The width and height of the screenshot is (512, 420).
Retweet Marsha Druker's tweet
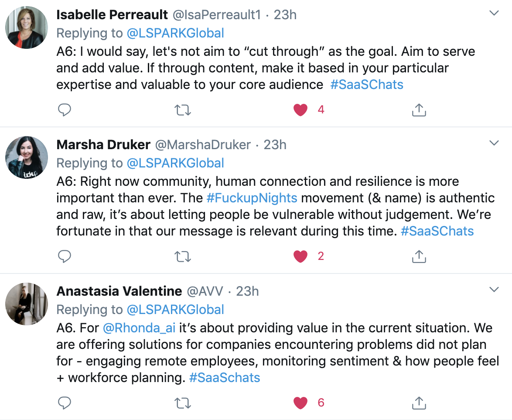point(183,257)
